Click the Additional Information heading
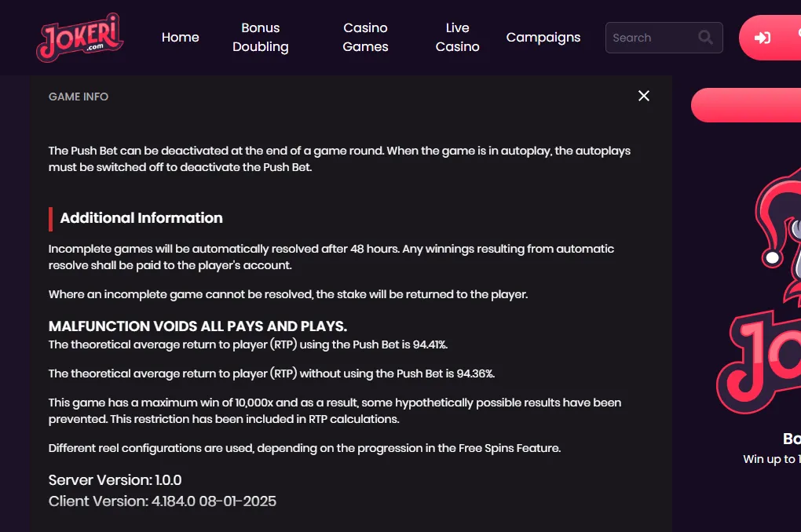801x532 pixels. tap(141, 218)
